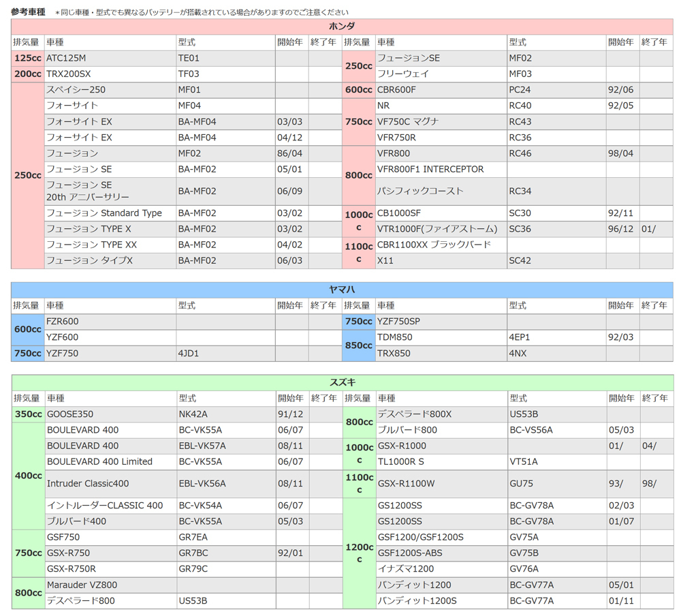Click the YZF750SP cell

point(441,322)
